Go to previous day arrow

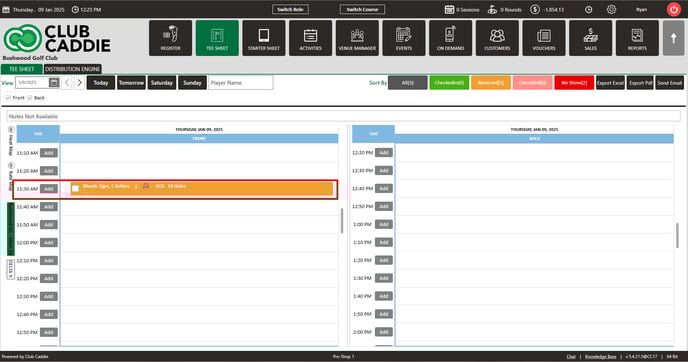pos(67,82)
